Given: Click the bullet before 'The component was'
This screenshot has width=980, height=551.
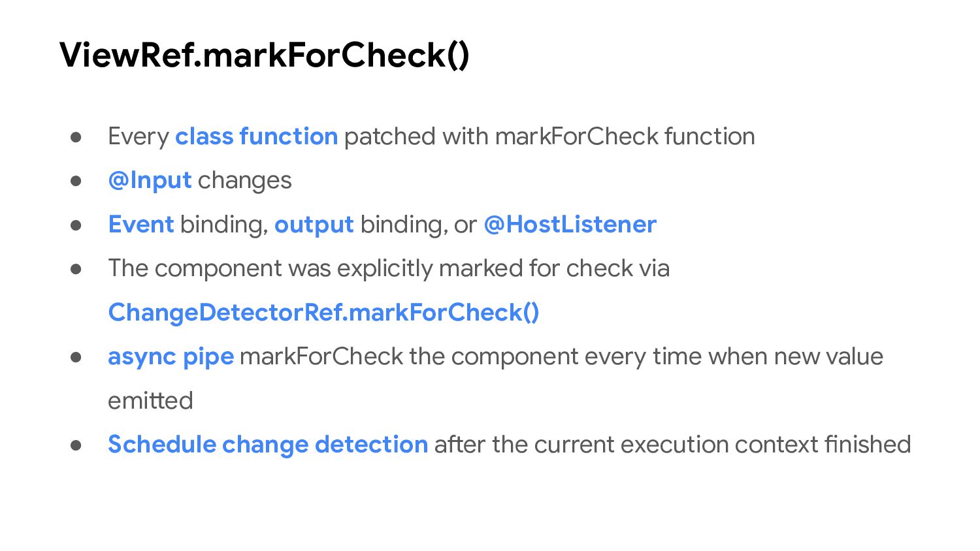Looking at the screenshot, I should [76, 268].
